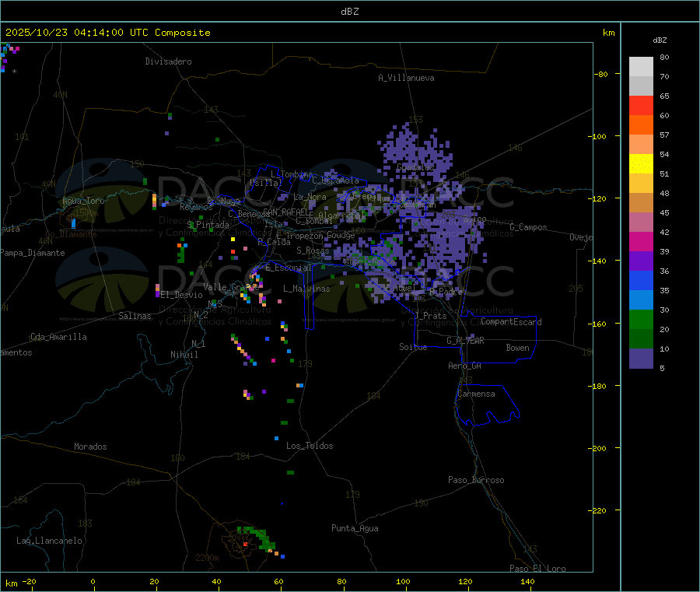This screenshot has height=592, width=700.
Task: Click the 'S_Pintada' map label
Action: point(208,225)
